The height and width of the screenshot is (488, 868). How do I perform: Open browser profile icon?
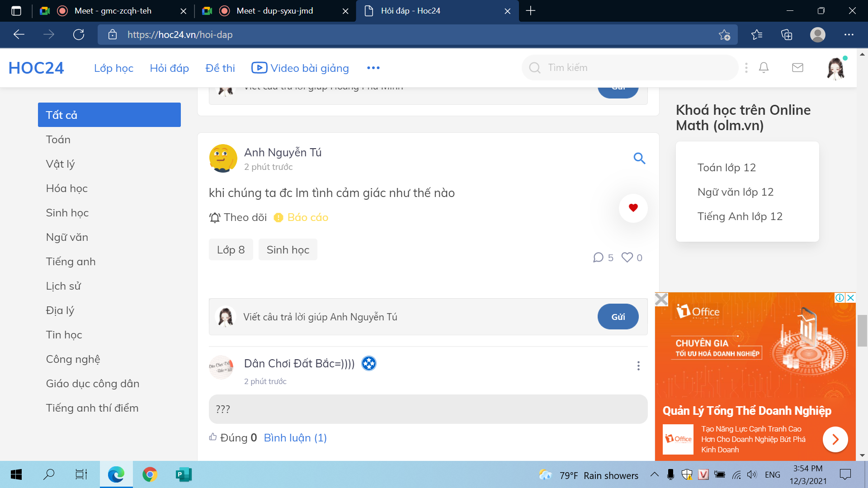817,35
